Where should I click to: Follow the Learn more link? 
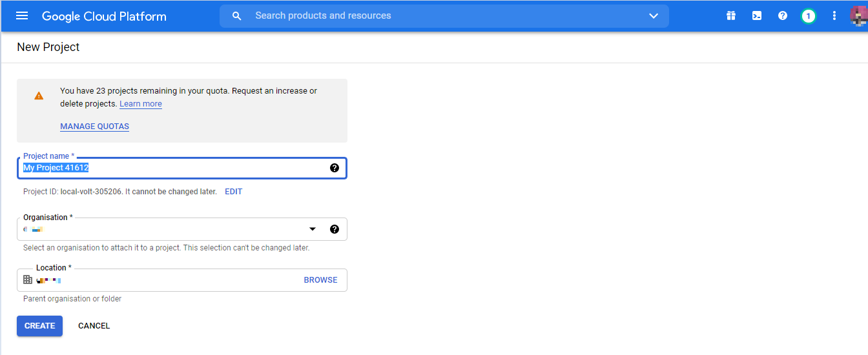click(141, 104)
